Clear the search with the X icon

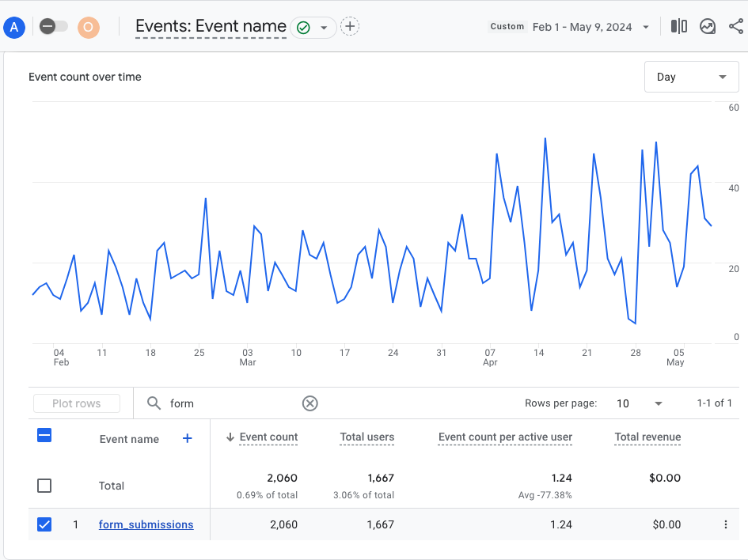click(310, 403)
